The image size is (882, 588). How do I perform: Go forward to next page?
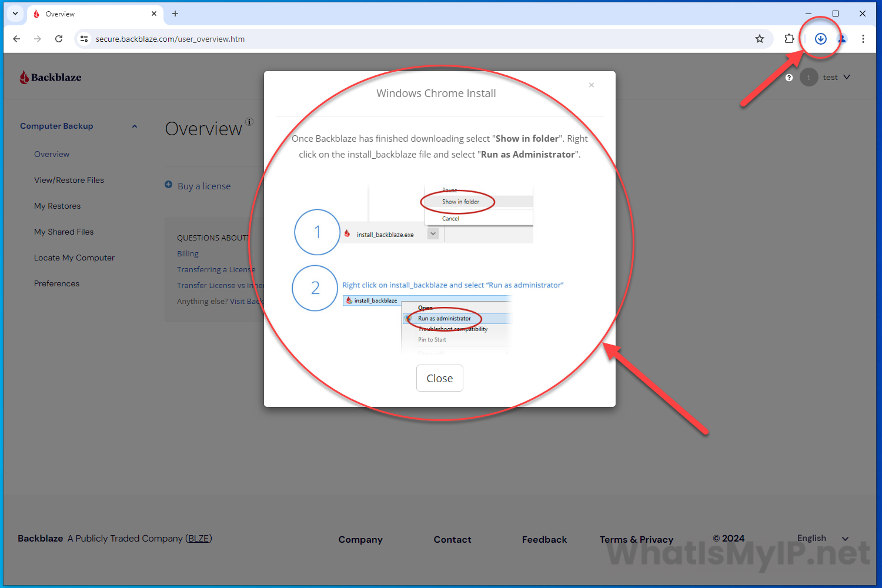click(38, 39)
